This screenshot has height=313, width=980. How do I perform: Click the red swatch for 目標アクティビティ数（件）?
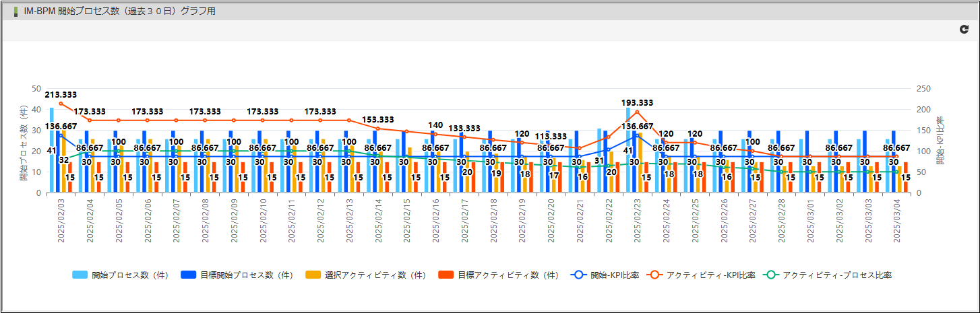[x=447, y=275]
